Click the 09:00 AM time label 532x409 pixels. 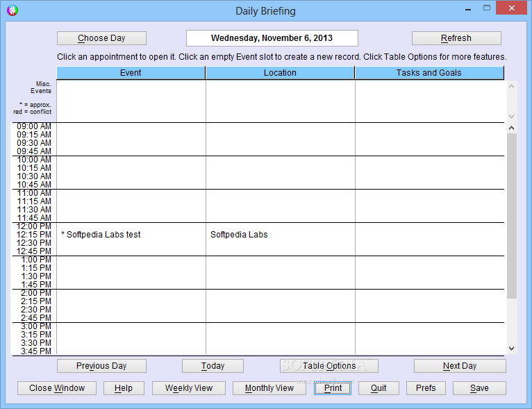[34, 126]
